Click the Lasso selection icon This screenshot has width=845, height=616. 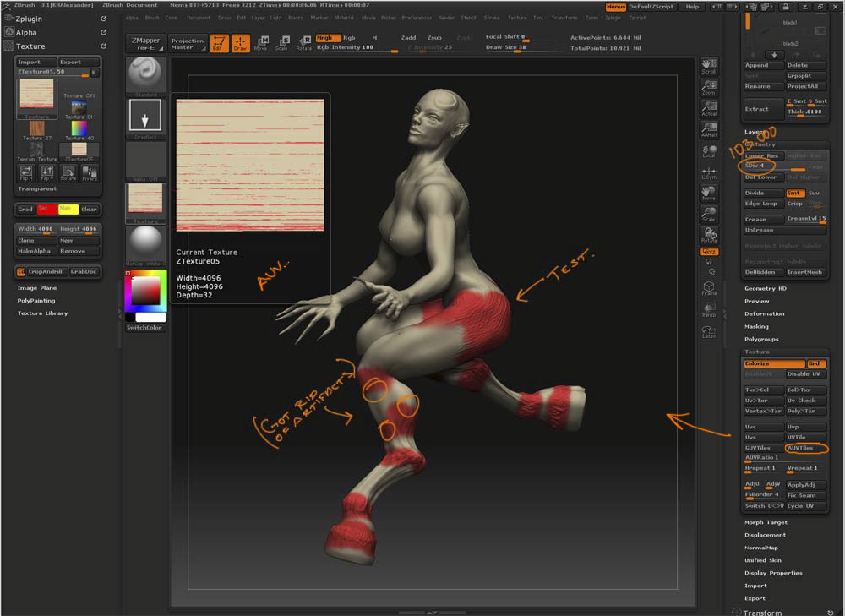point(709,331)
